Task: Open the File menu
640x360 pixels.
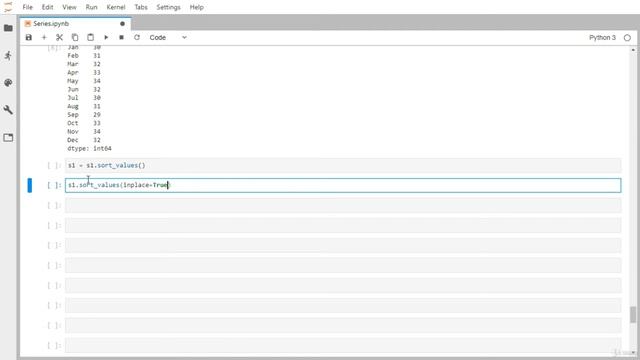Action: (x=27, y=7)
